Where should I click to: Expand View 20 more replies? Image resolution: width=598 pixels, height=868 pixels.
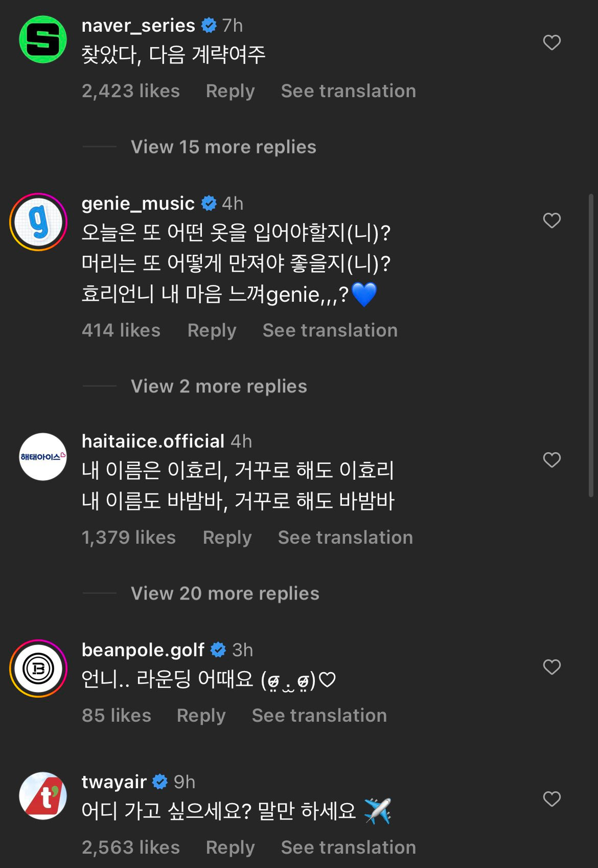(225, 594)
